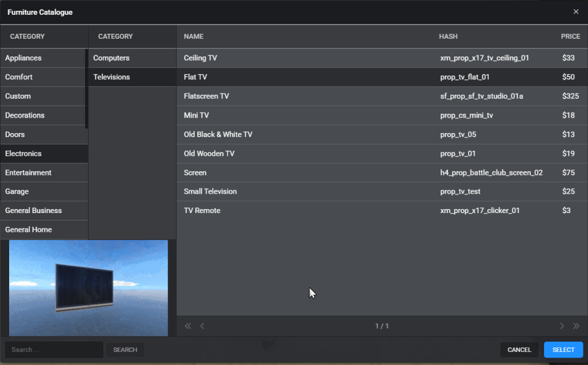
Task: Click the xm_prop_x17_tv_ceiling_01 hash
Action: point(485,58)
